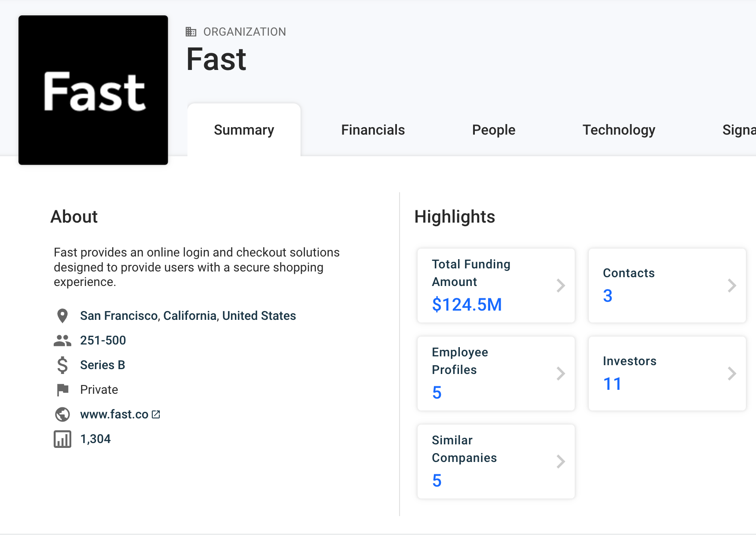Viewport: 756px width, 535px height.
Task: Click the flag company-status icon
Action: (x=62, y=390)
